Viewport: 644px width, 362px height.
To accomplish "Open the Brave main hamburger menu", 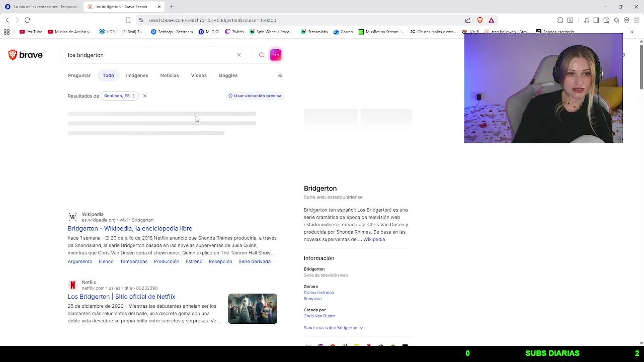I will coord(636,20).
